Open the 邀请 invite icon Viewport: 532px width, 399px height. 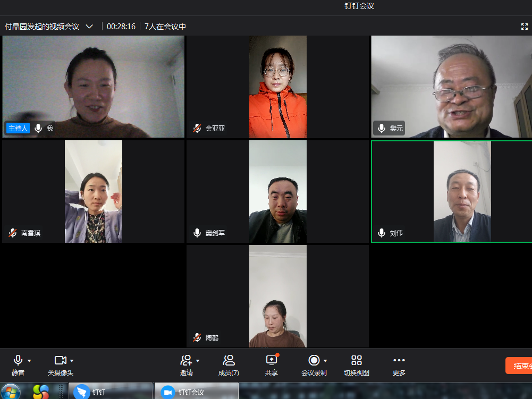click(186, 360)
